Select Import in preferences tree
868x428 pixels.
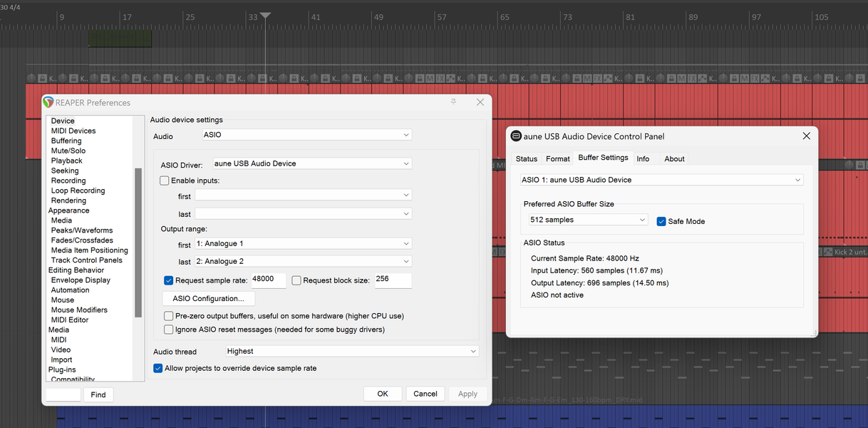pyautogui.click(x=61, y=360)
